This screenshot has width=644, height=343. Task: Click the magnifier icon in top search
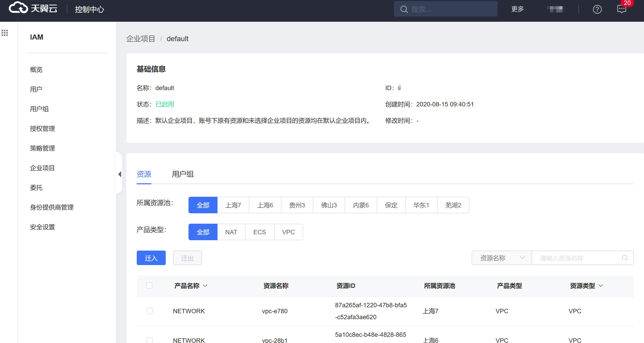point(404,9)
